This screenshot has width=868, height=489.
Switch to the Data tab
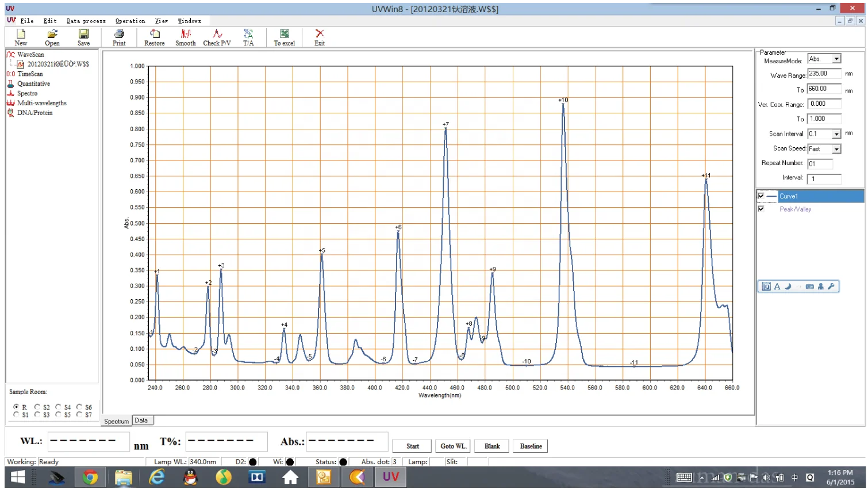(x=141, y=421)
